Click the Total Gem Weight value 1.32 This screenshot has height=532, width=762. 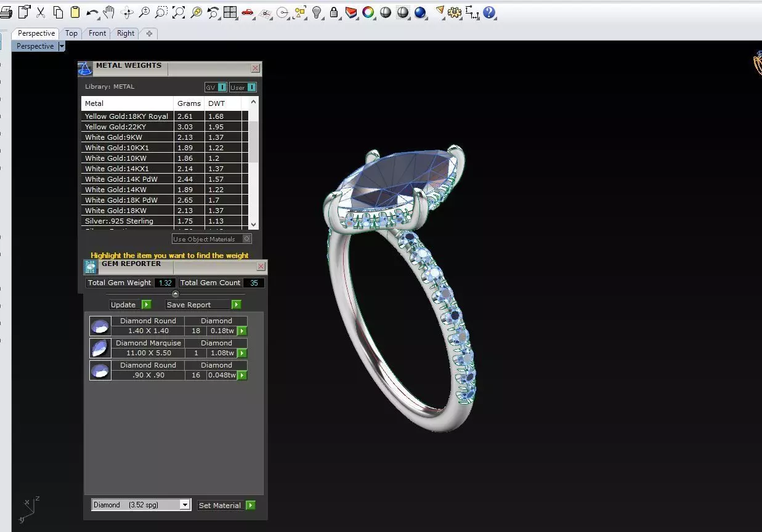pos(165,283)
